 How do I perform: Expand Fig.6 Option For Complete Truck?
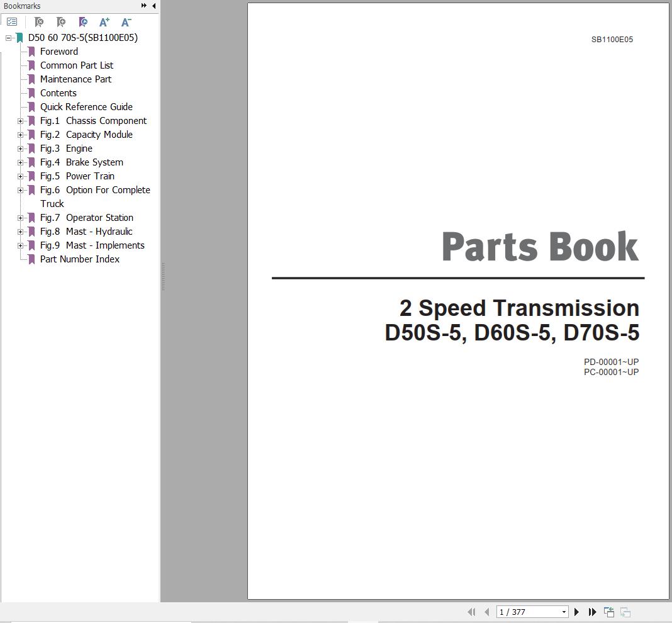(20, 191)
